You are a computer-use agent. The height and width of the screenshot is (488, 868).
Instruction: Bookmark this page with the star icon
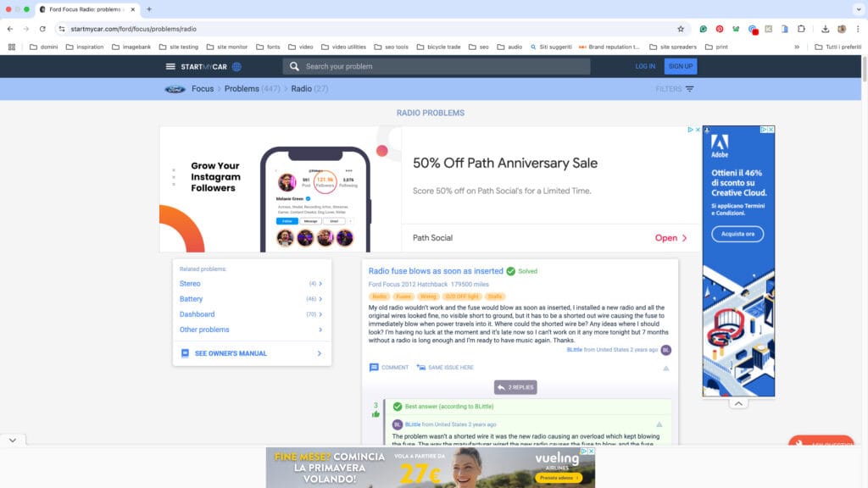click(x=680, y=29)
